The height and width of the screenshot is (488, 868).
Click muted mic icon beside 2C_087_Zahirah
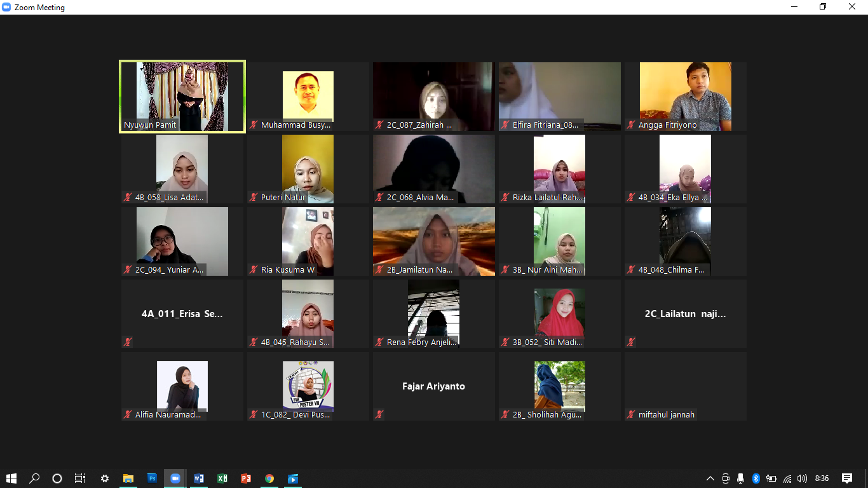pos(379,125)
